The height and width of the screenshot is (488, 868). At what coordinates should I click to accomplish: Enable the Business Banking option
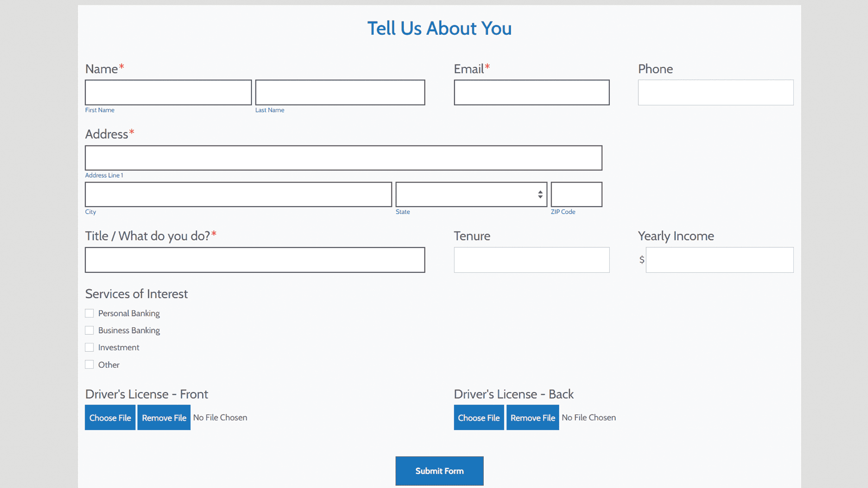[89, 330]
